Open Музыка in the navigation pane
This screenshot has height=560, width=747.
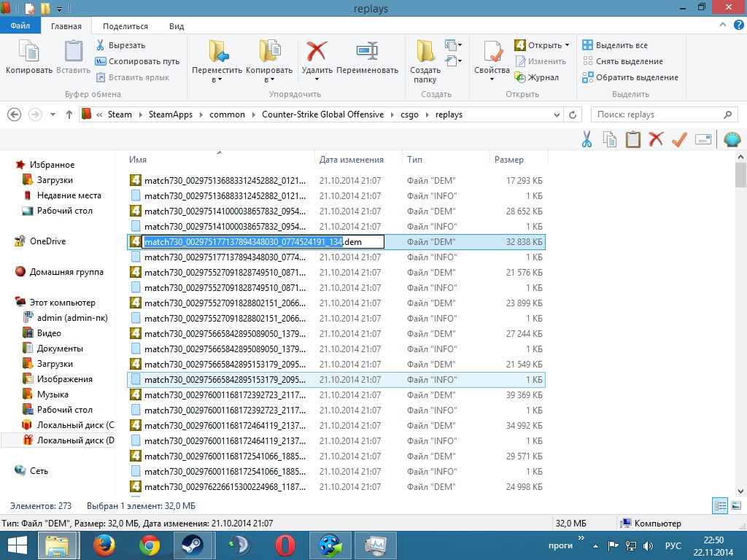53,394
